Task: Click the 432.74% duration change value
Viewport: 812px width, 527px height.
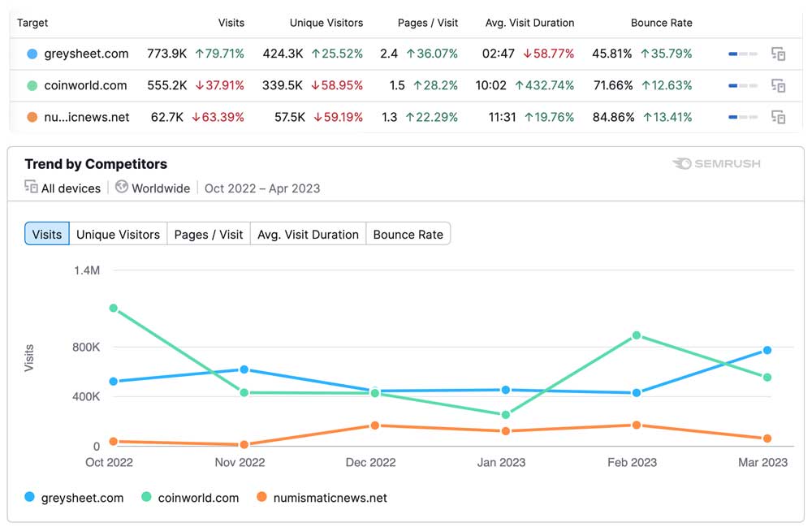Action: [544, 85]
